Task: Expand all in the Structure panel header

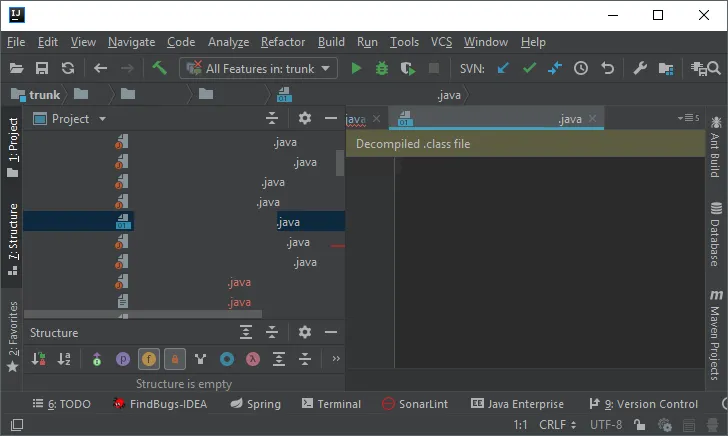Action: tap(246, 332)
